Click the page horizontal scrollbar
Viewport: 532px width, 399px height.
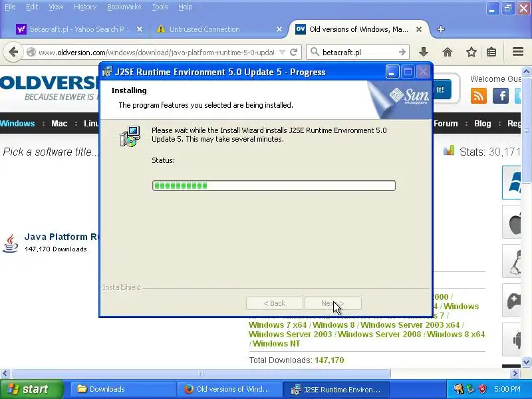coord(201,374)
